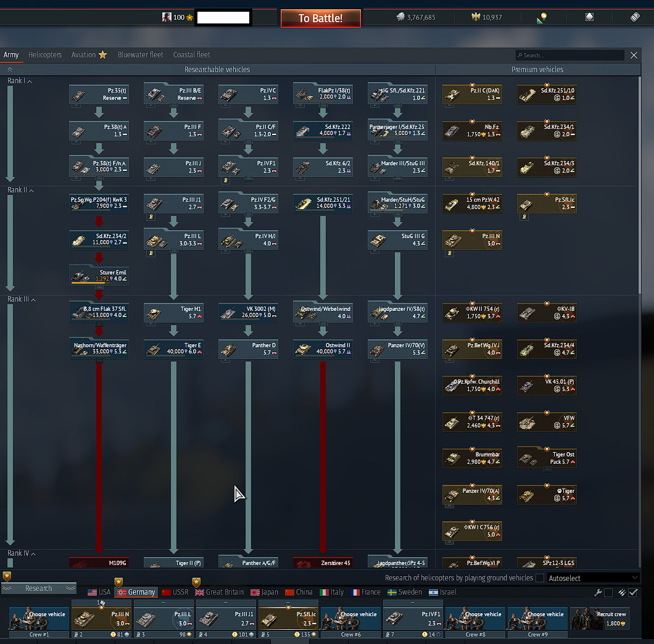
Task: Enable helicopter research by ground vehicles checkbox
Action: (540, 578)
